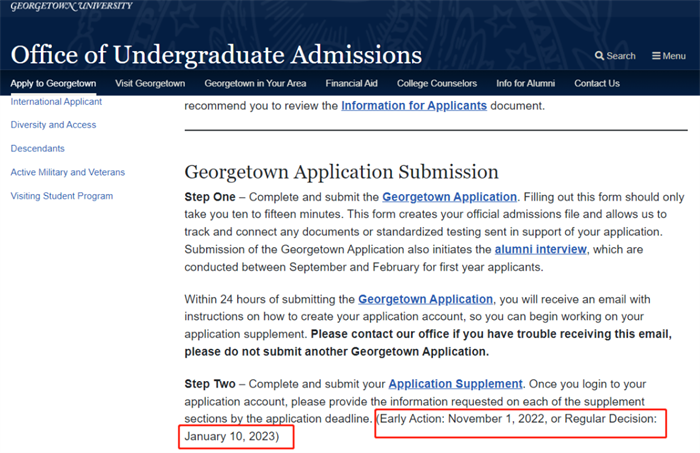
Task: Open the Application Supplement link
Action: coord(455,384)
